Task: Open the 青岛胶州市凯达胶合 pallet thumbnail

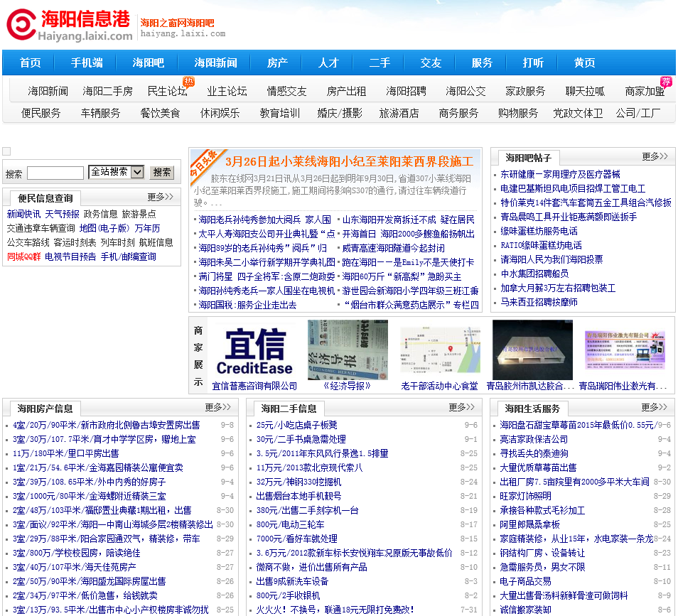Action: 532,350
